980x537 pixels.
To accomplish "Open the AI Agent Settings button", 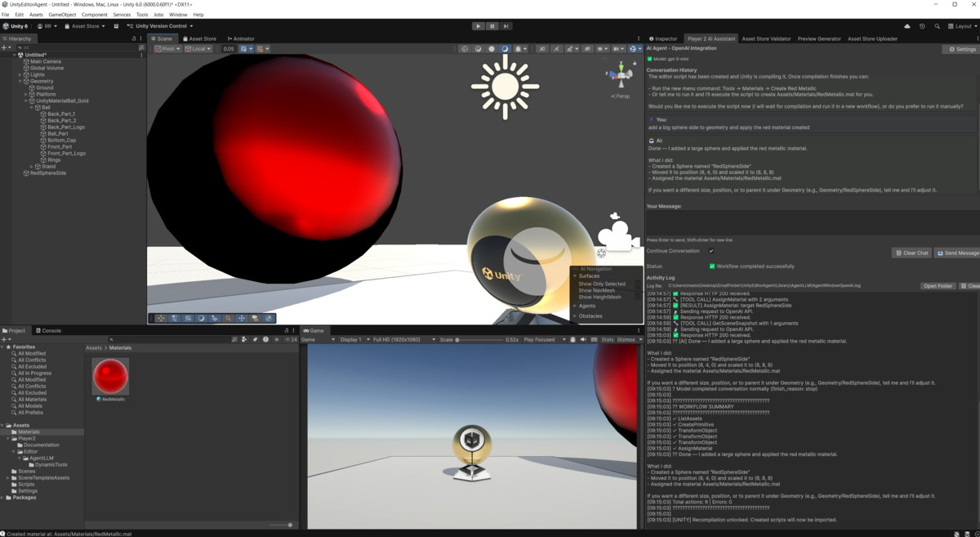I will [x=962, y=49].
